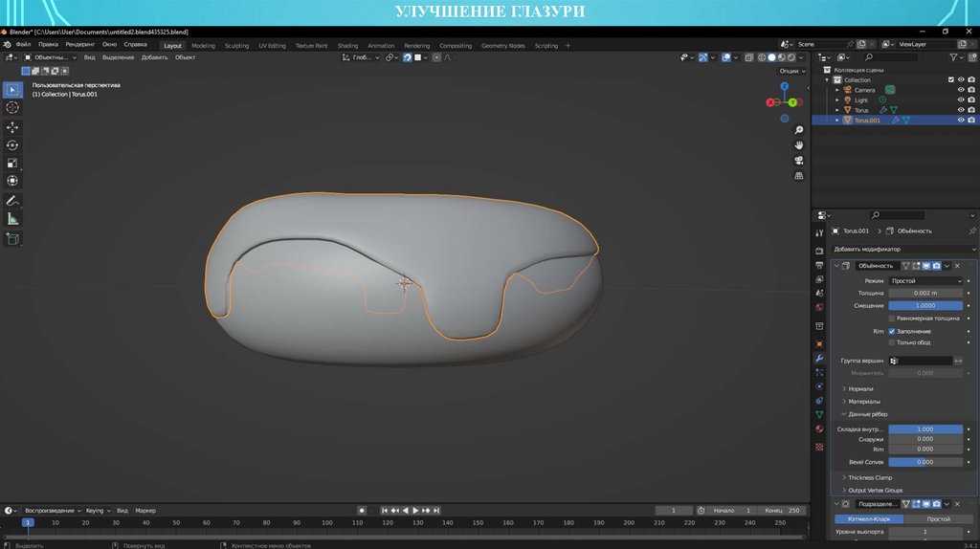This screenshot has height=549, width=980.
Task: Uncheck the Заполнение checkbox
Action: [x=892, y=331]
